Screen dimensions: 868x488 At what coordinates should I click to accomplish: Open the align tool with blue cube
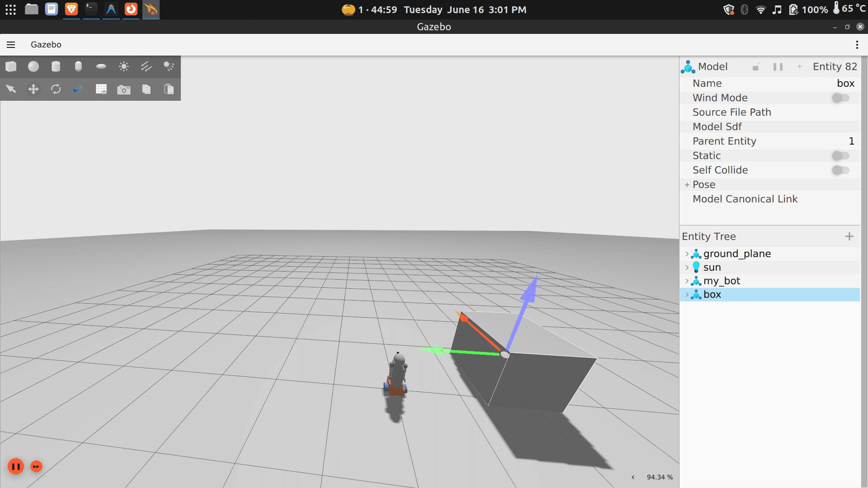pos(78,89)
